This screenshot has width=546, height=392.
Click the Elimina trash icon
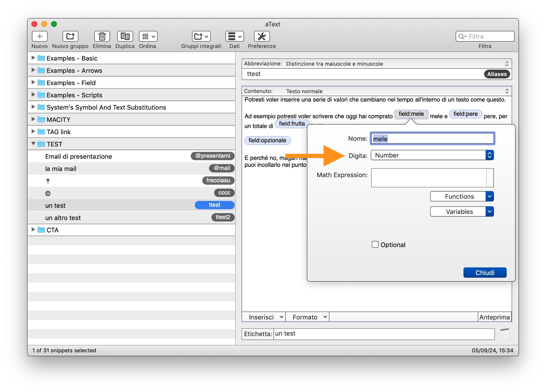click(102, 36)
